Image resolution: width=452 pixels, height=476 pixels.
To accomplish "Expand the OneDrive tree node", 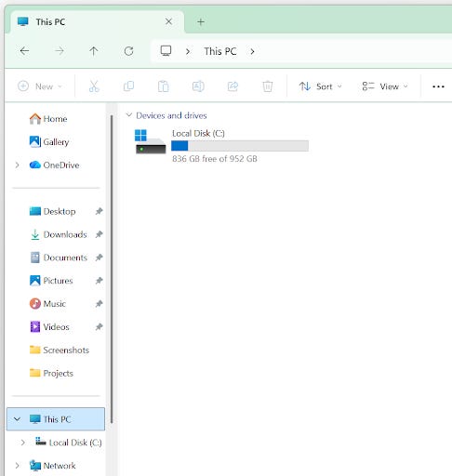I will tap(18, 165).
